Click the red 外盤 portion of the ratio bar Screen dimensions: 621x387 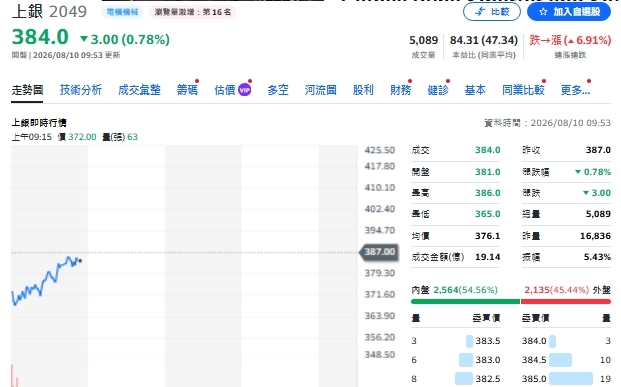pyautogui.click(x=566, y=301)
